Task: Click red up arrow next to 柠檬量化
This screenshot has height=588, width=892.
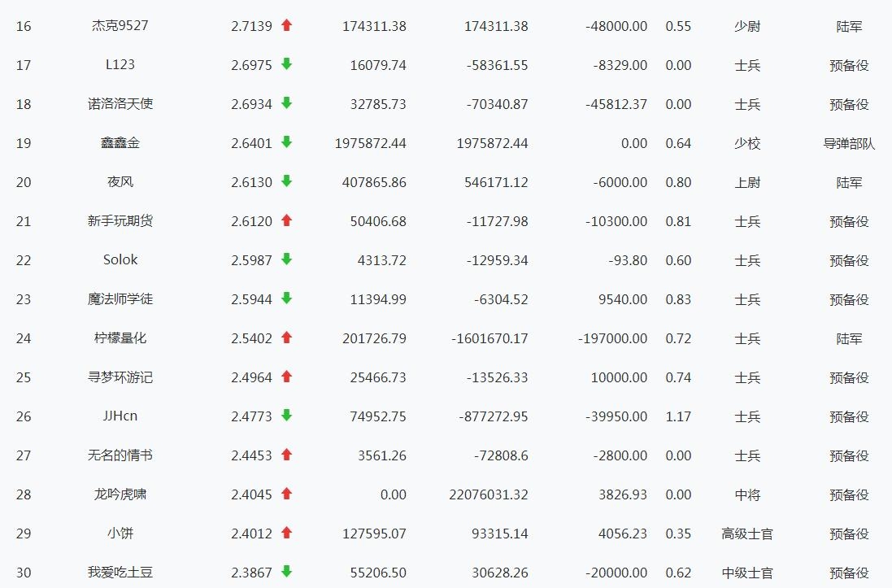Action: 286,338
